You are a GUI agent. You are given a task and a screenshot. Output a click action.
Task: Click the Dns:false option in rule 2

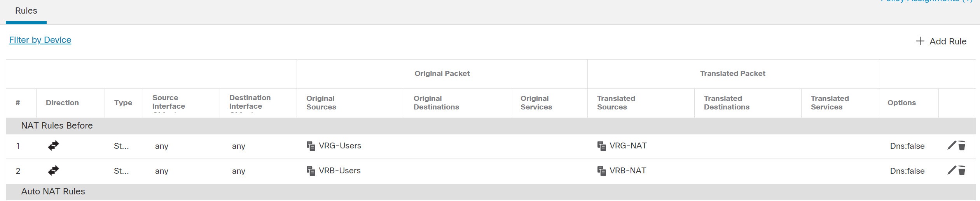click(x=907, y=171)
